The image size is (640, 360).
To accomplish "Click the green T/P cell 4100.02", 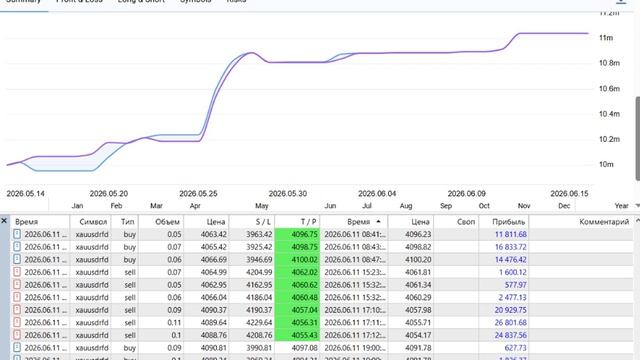I will [297, 260].
